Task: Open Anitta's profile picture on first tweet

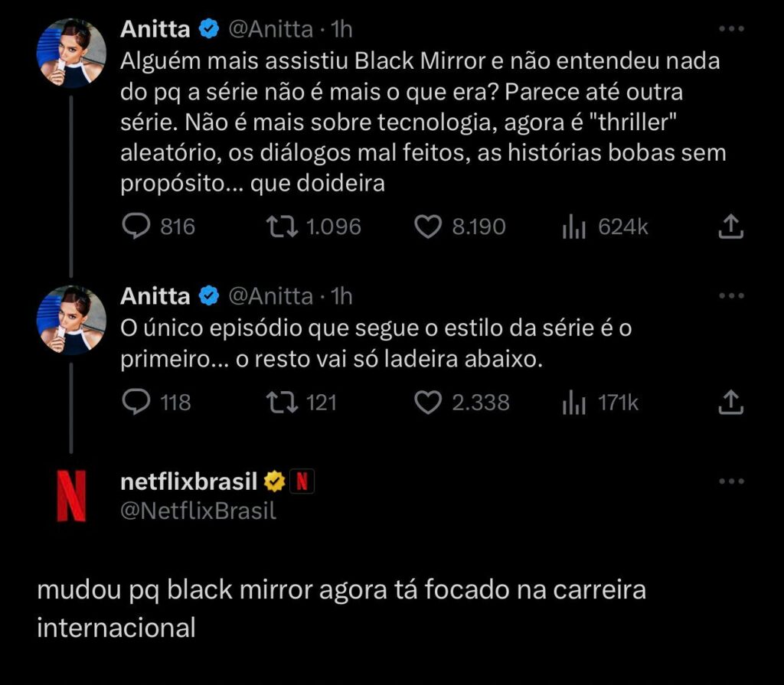Action: click(71, 53)
